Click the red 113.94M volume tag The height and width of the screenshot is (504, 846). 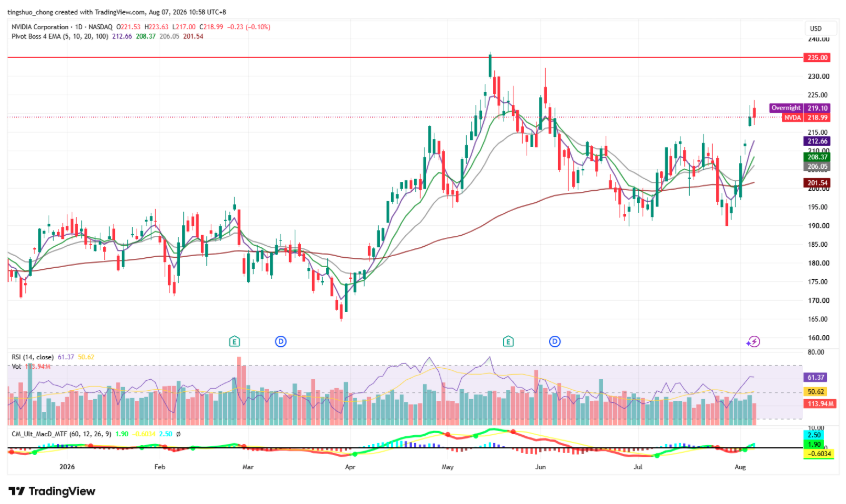tap(820, 404)
